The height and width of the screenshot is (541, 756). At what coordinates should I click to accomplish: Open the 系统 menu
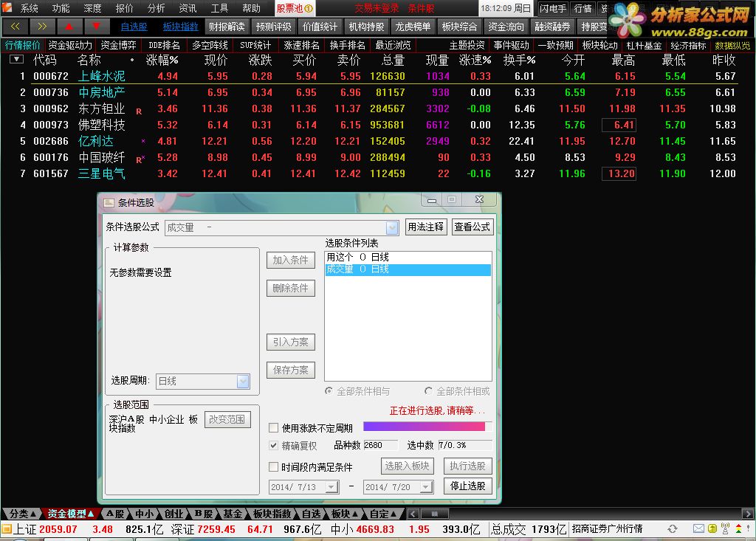[29, 8]
